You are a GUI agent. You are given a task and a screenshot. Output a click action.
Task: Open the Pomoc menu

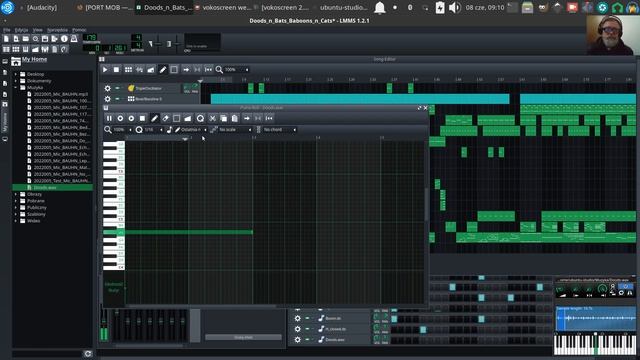click(x=79, y=30)
